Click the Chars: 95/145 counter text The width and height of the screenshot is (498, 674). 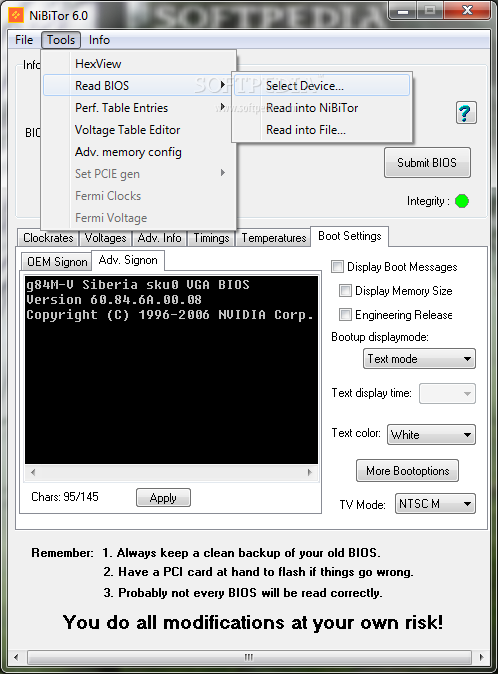tap(65, 497)
